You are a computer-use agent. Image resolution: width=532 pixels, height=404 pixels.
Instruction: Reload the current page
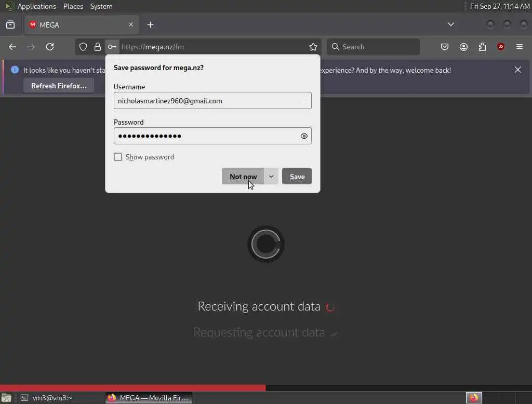[x=50, y=47]
